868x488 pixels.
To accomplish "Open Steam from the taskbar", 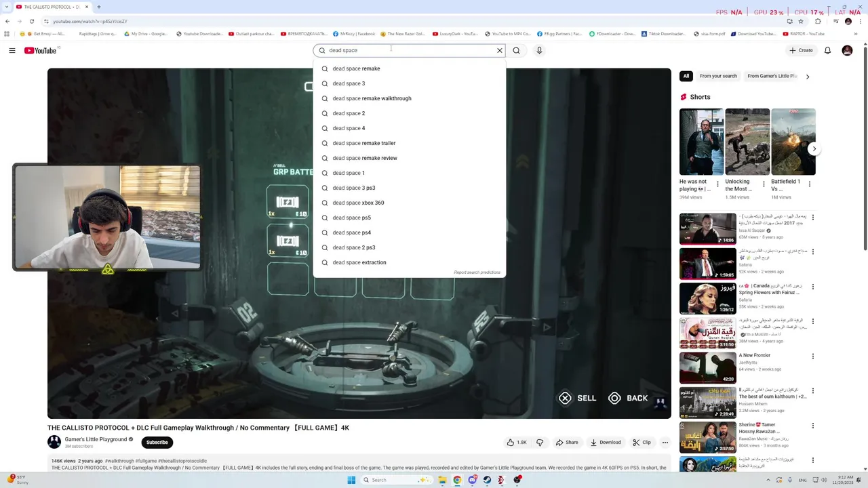I will point(487,480).
